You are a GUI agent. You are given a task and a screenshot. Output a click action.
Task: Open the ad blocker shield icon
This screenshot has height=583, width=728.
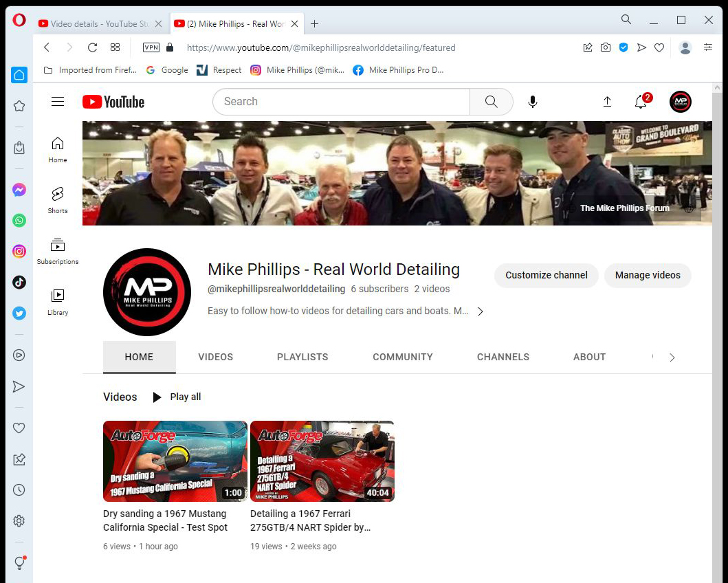point(624,47)
